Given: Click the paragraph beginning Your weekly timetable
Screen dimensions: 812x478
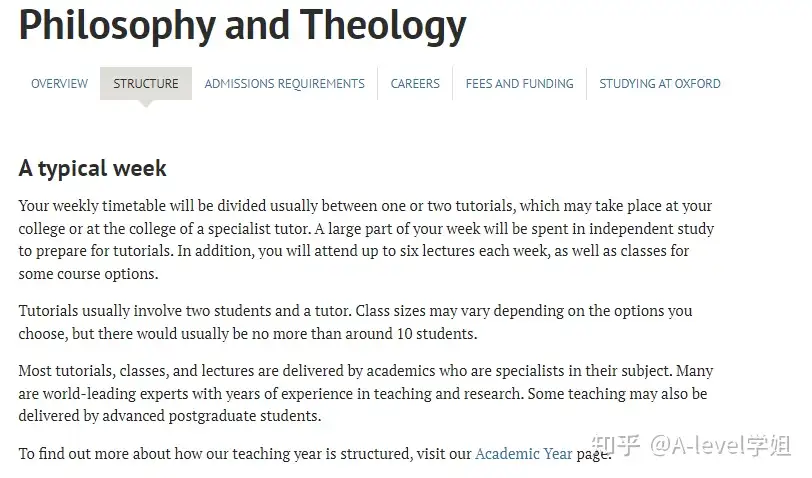Looking at the screenshot, I should [x=366, y=239].
